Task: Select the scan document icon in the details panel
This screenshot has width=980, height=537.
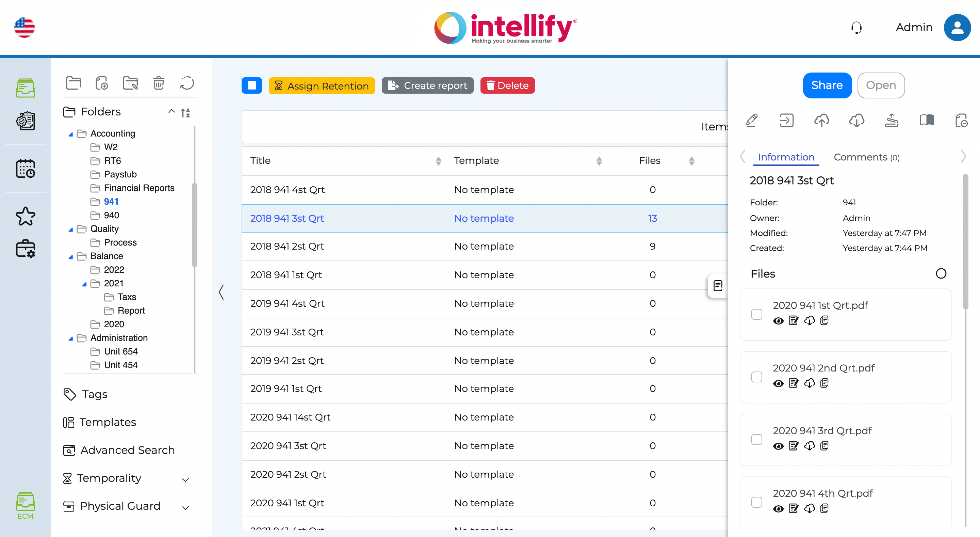Action: (892, 121)
